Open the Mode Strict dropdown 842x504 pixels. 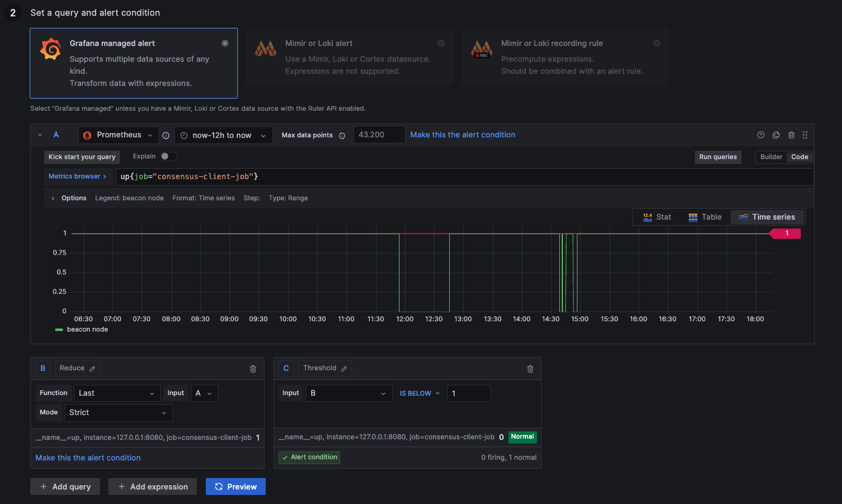117,413
